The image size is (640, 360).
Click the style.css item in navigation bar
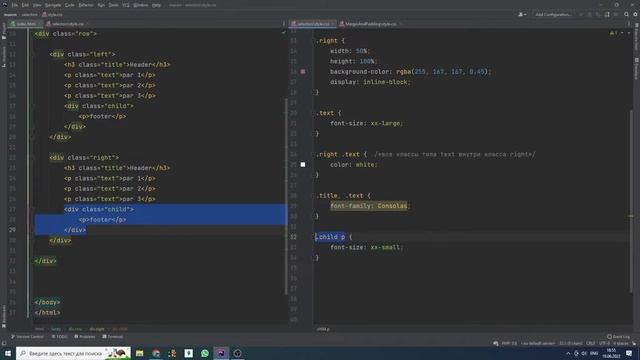53,15
